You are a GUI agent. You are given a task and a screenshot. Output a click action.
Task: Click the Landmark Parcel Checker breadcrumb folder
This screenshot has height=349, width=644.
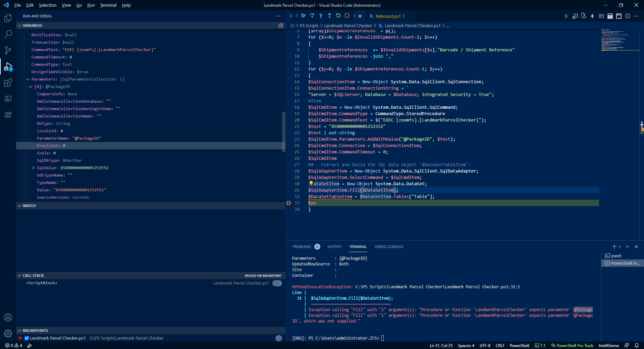coord(348,26)
